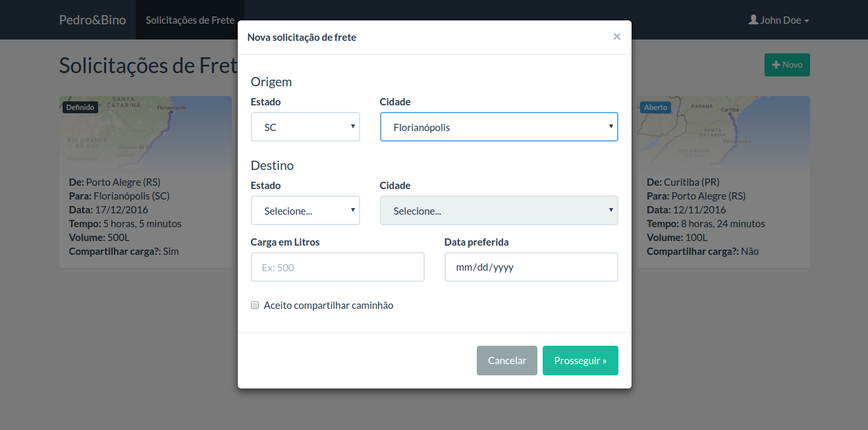Expand the destination Estado dropdown
Screen dimensions: 868x430
tap(306, 211)
